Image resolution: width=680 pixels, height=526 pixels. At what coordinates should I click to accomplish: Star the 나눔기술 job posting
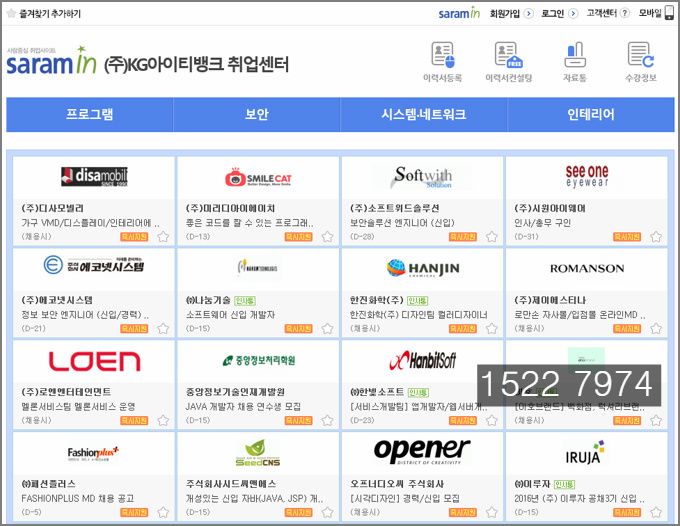[x=327, y=329]
